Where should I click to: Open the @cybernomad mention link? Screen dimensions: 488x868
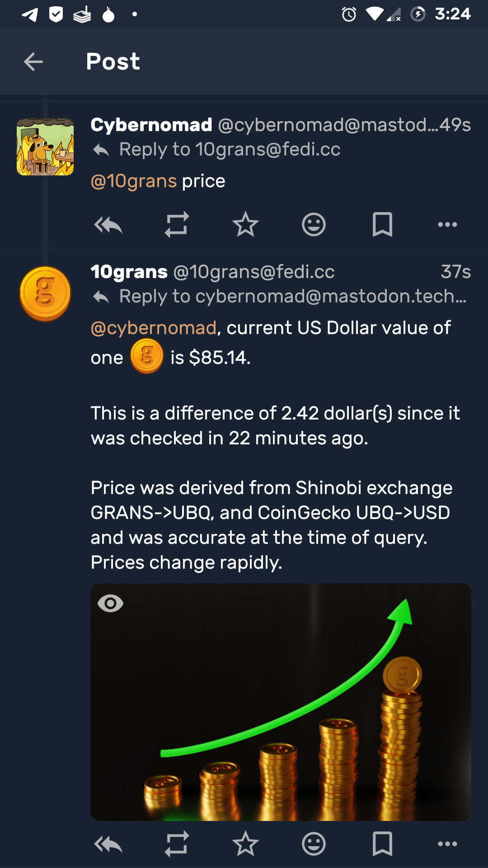coord(154,328)
